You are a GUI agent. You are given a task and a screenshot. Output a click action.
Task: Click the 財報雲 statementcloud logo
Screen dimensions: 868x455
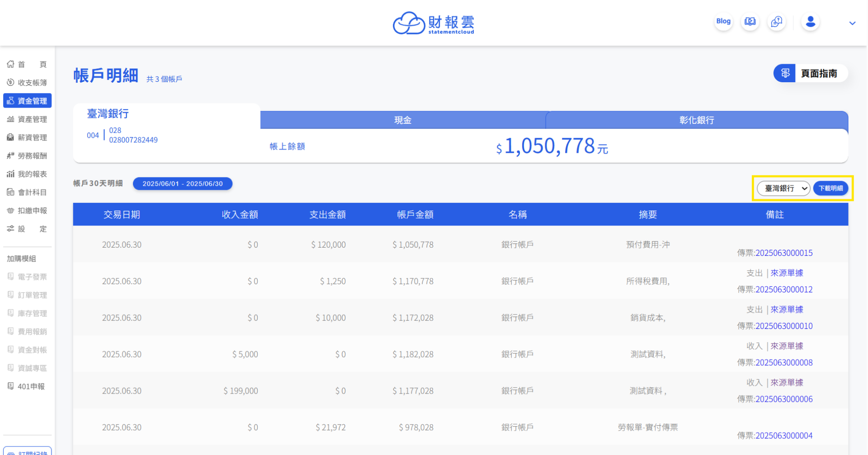click(x=433, y=23)
